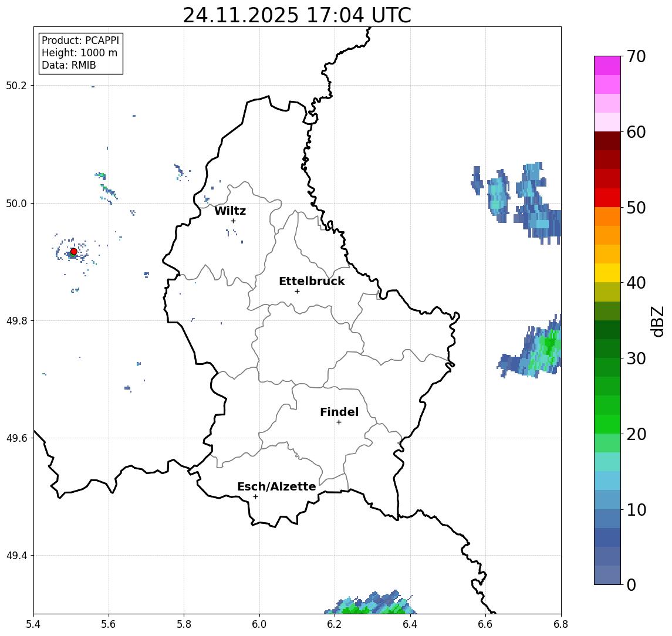The height and width of the screenshot is (636, 672).
Task: Click the cross marker under Wiltz
Action: [233, 221]
